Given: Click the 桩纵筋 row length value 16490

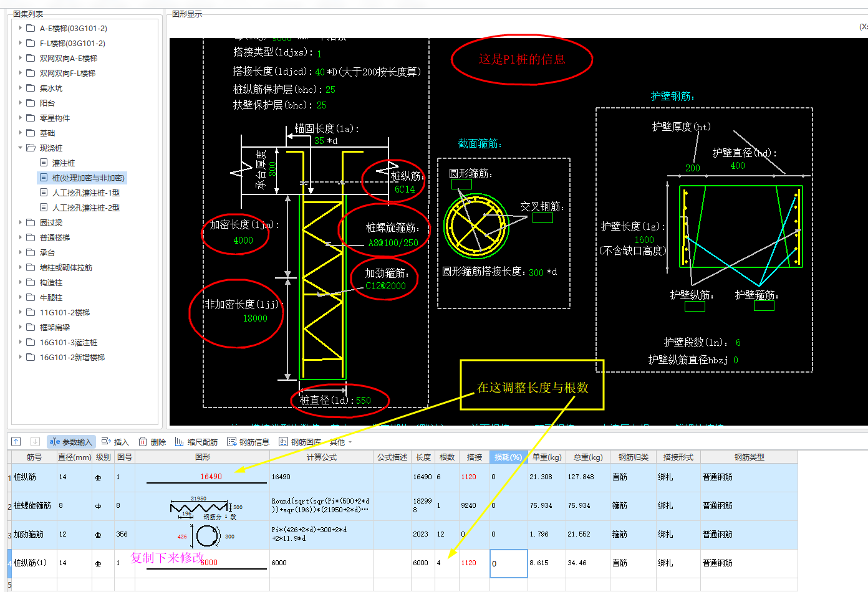Looking at the screenshot, I should pyautogui.click(x=422, y=477).
